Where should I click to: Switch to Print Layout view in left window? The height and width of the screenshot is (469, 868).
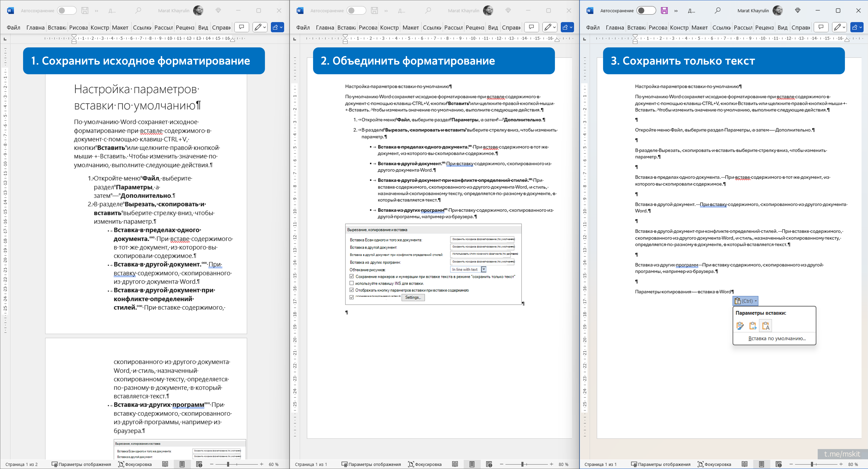pos(182,464)
